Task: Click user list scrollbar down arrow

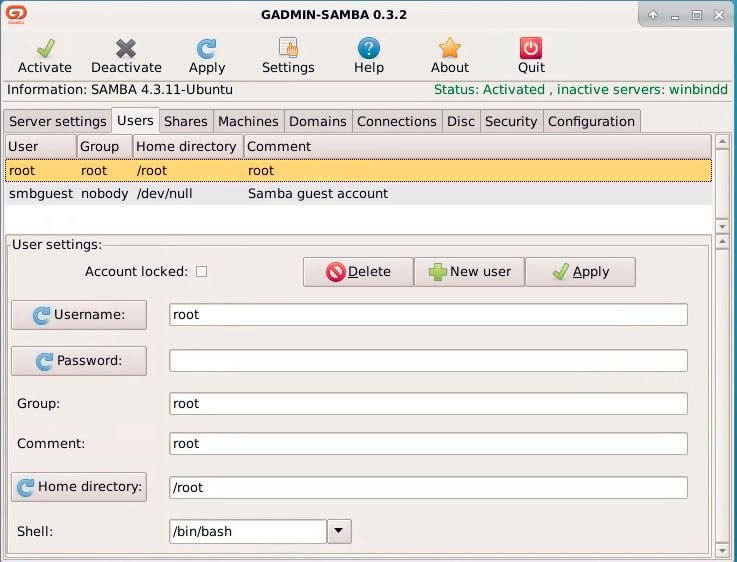Action: [722, 226]
